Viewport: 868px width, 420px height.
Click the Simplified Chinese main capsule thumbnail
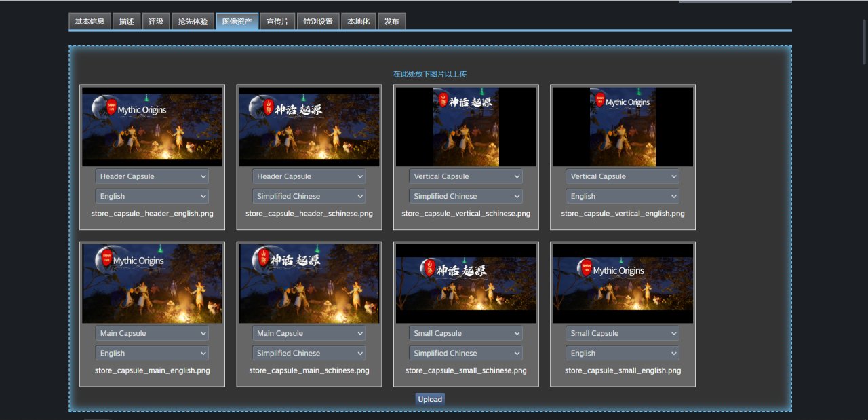point(309,284)
